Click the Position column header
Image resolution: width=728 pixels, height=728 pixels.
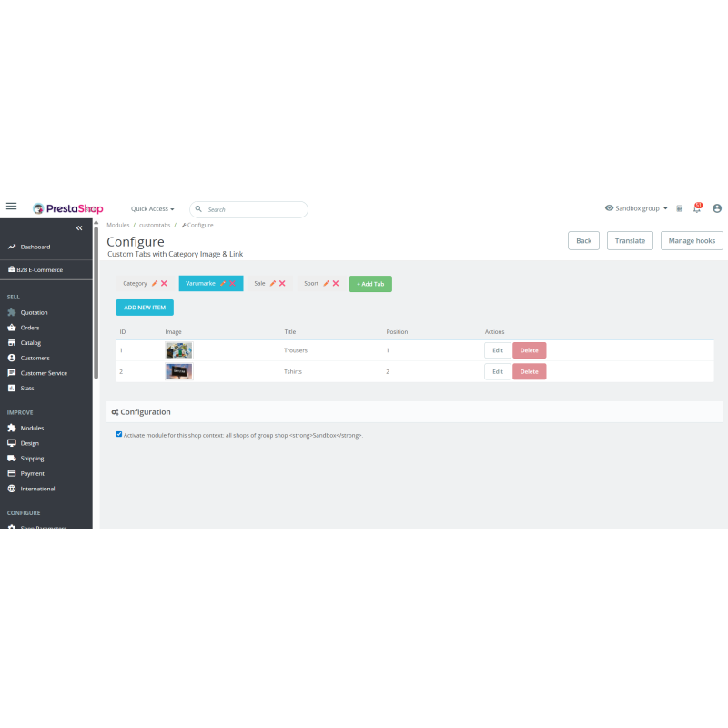(397, 332)
